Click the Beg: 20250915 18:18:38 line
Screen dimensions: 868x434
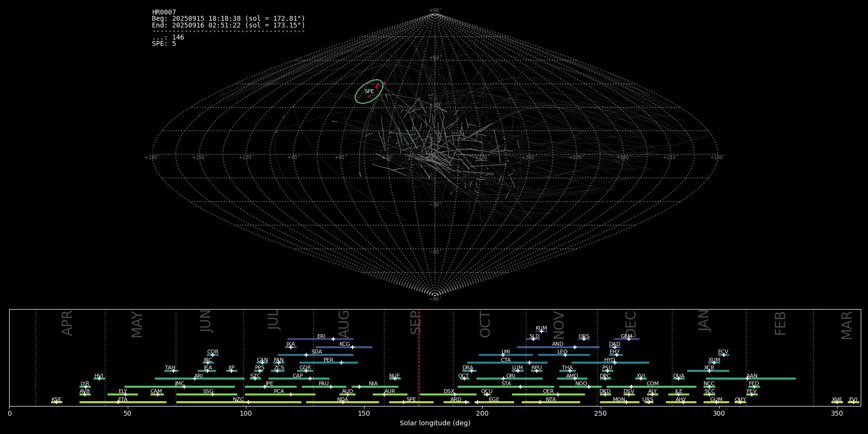tap(229, 19)
